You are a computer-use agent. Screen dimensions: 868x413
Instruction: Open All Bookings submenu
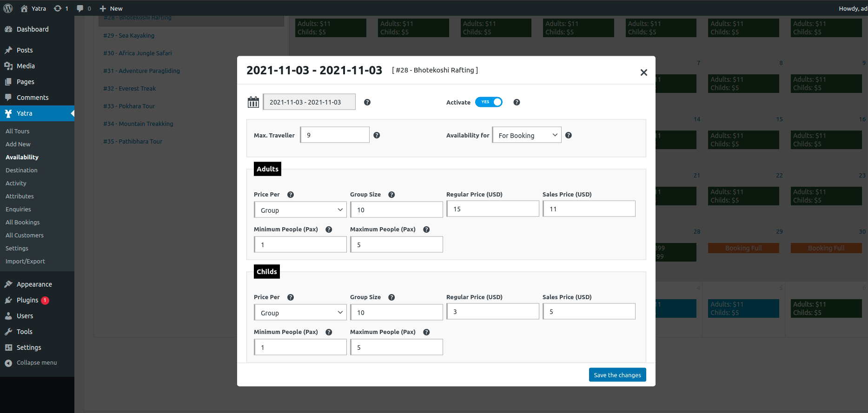click(23, 223)
